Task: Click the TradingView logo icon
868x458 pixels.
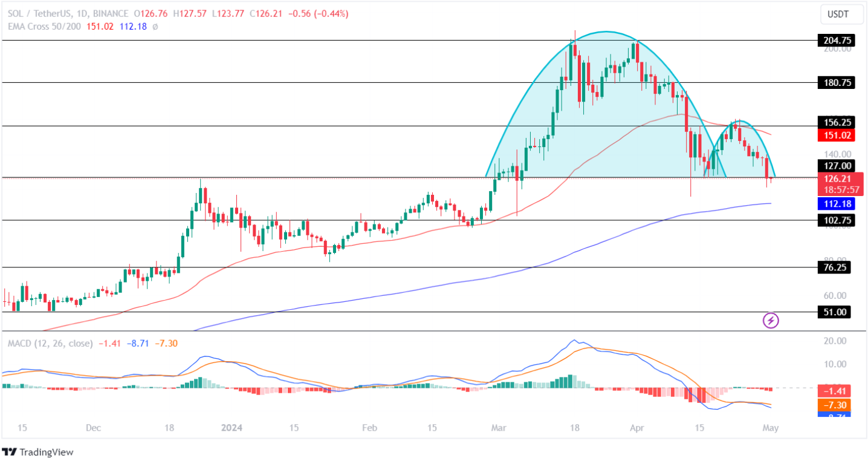Action: (x=10, y=452)
